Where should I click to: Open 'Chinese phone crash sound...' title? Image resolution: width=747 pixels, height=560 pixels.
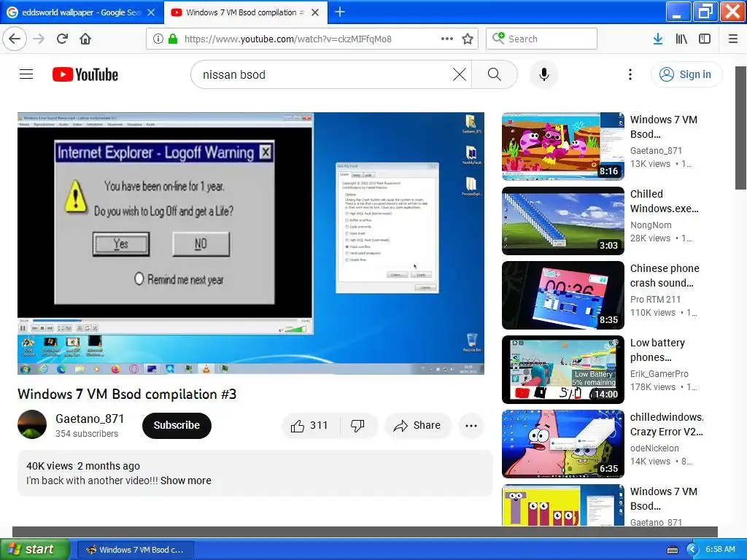point(665,275)
